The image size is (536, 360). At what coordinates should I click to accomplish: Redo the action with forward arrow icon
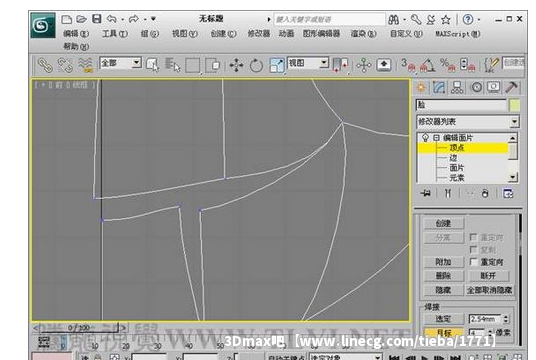(134, 19)
